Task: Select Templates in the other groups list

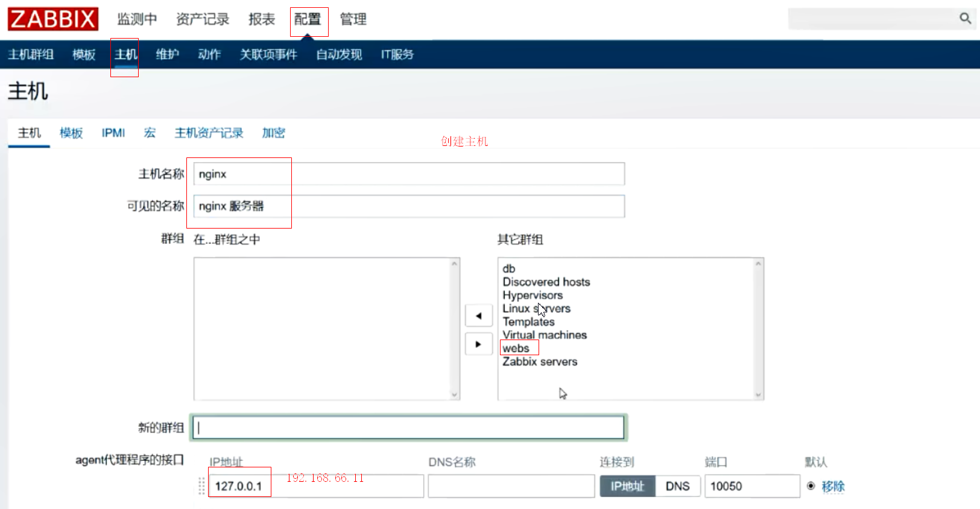Action: point(528,321)
